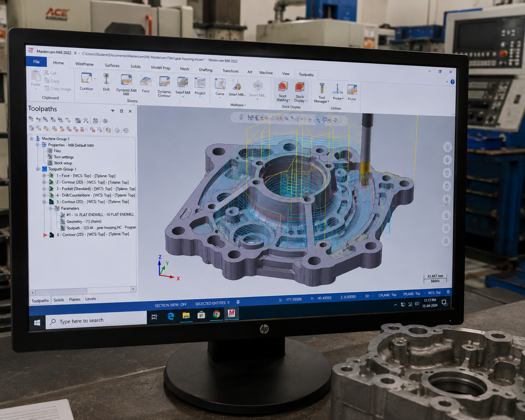Expand operation 1 - Face
The width and height of the screenshot is (525, 420).
pos(44,176)
